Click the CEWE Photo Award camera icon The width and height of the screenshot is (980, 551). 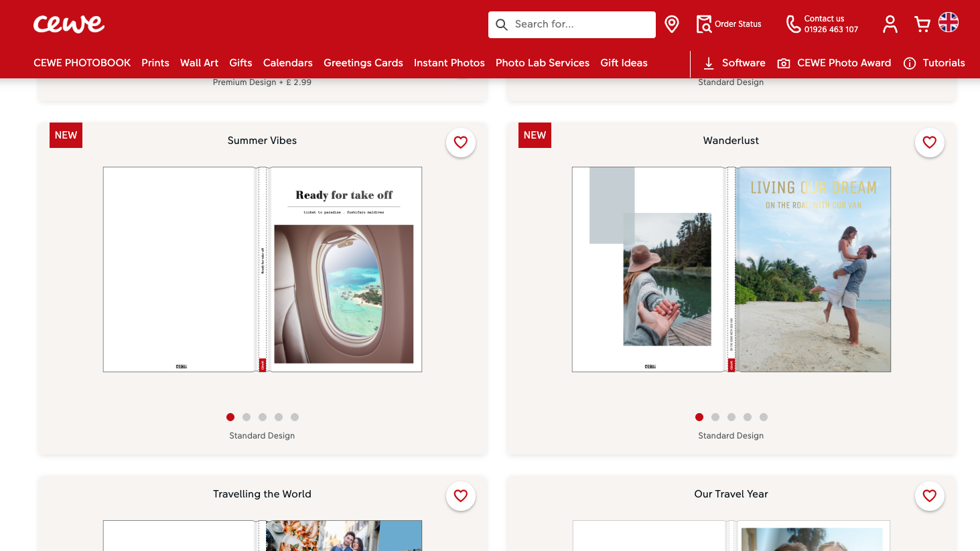pyautogui.click(x=784, y=63)
